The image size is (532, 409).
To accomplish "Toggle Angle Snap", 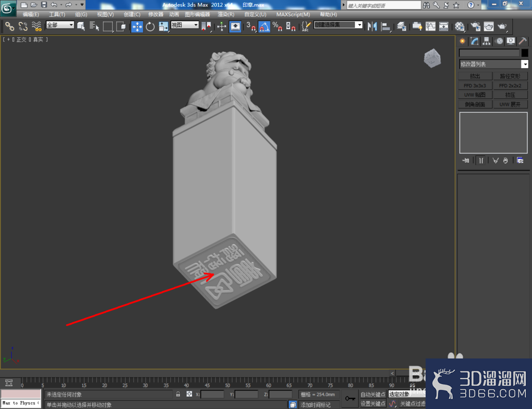I will 264,27.
